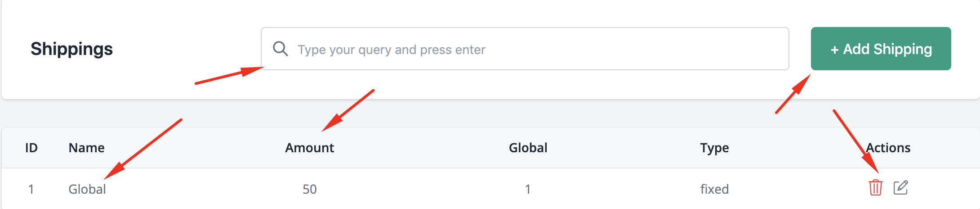Select the Global column value 1
The height and width of the screenshot is (209, 980).
pos(528,189)
